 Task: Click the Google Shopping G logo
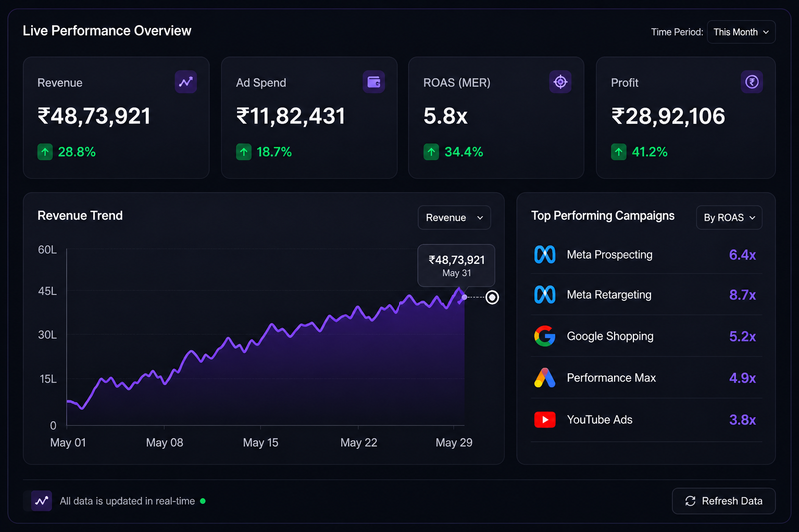coord(544,336)
